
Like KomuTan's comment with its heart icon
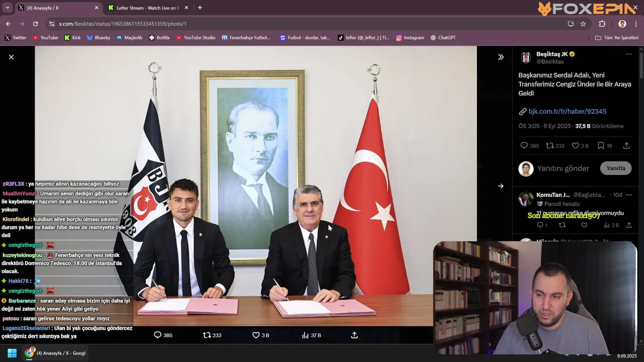coord(584,225)
